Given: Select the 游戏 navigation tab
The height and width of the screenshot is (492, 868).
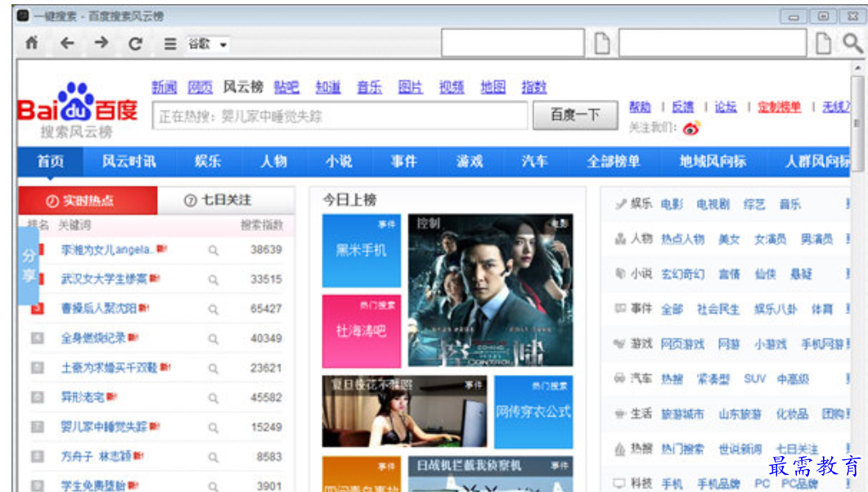Looking at the screenshot, I should click(470, 162).
